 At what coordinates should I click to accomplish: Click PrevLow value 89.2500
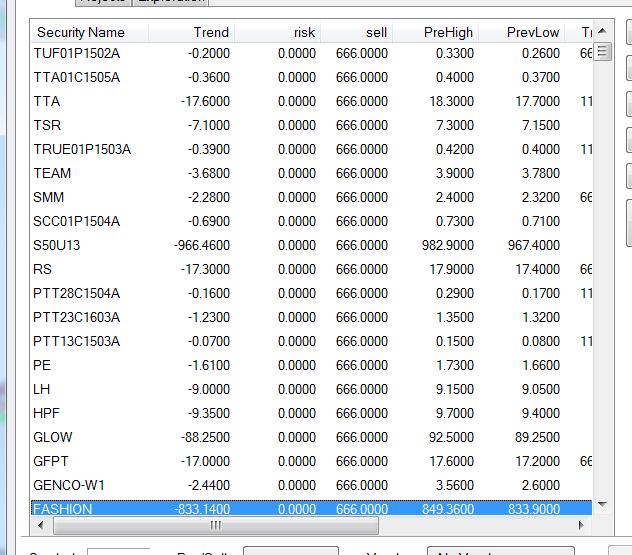click(x=538, y=437)
